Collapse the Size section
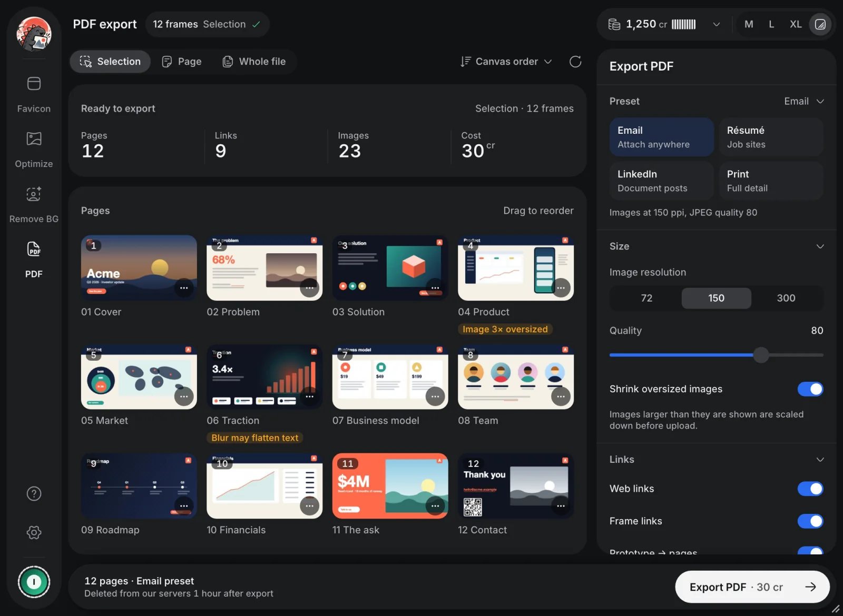 click(820, 246)
